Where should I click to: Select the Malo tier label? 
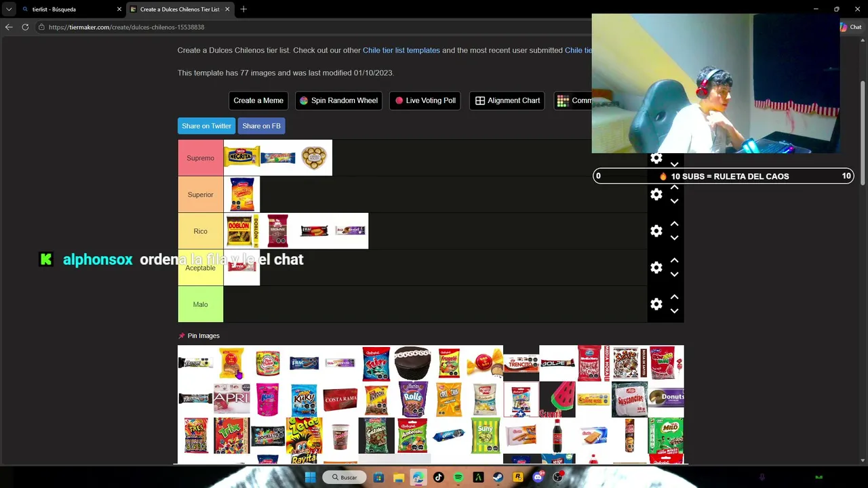click(201, 304)
